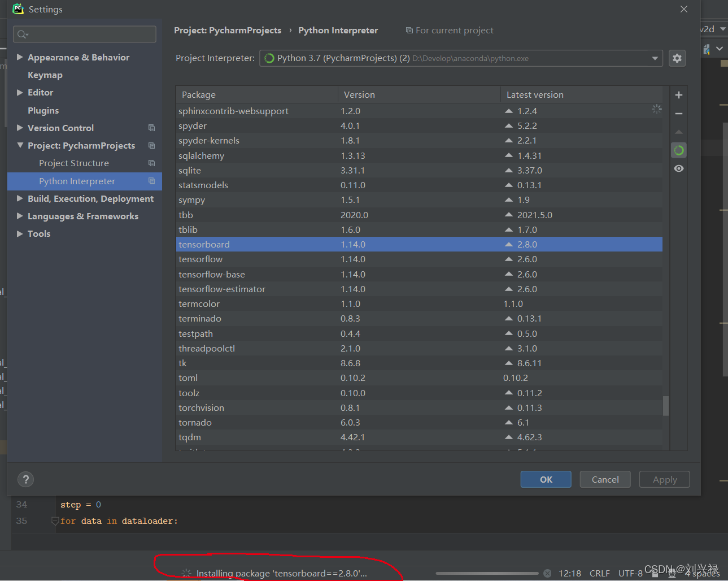This screenshot has height=581, width=728.
Task: Click UTF-8 encoding in status bar
Action: [630, 573]
